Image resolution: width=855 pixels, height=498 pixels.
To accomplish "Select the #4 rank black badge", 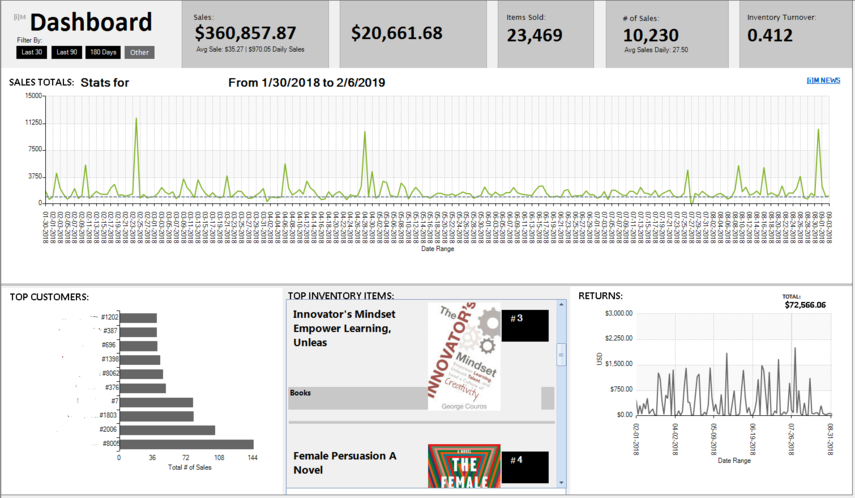I will pos(525,467).
